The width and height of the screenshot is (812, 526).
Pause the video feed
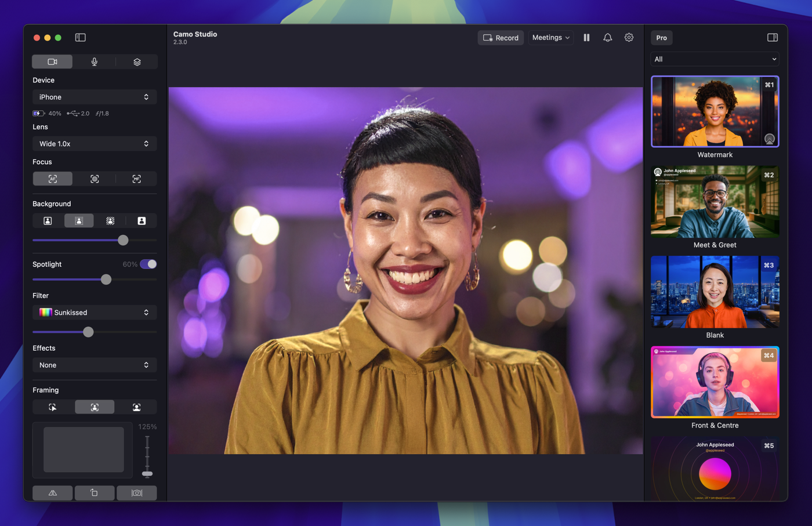tap(586, 38)
